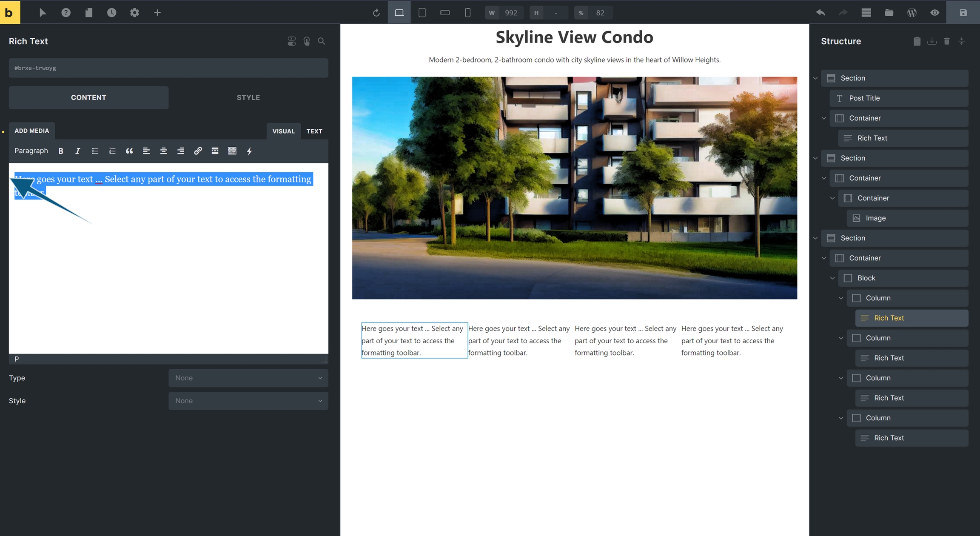Image resolution: width=980 pixels, height=536 pixels.
Task: Open the pages icon in top toolbar
Action: pos(88,13)
